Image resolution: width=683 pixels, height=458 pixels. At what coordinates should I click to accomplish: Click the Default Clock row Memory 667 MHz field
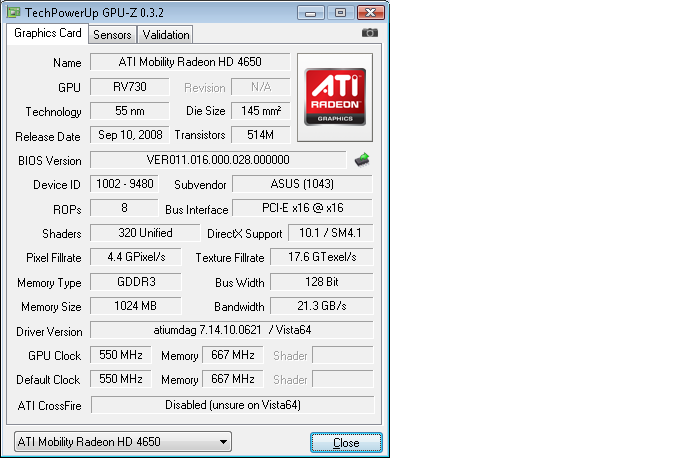click(x=233, y=379)
